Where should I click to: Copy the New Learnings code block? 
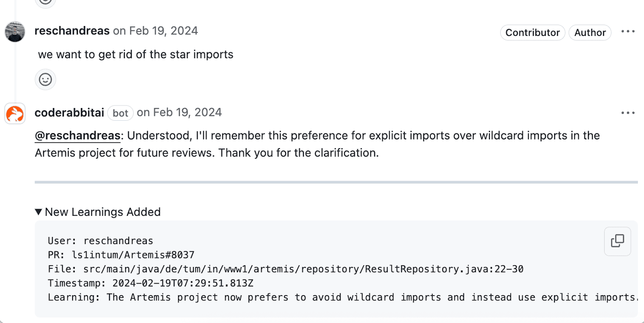coord(617,241)
